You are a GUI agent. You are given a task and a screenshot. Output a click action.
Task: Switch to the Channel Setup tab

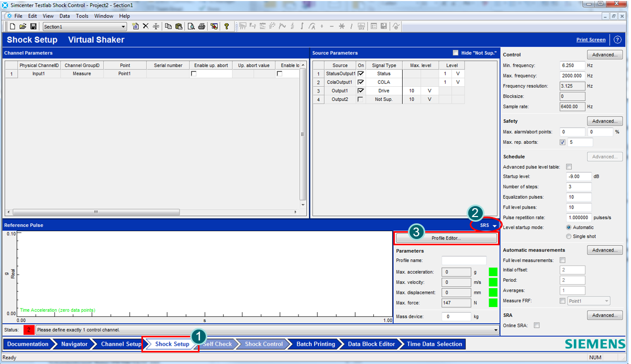point(121,344)
